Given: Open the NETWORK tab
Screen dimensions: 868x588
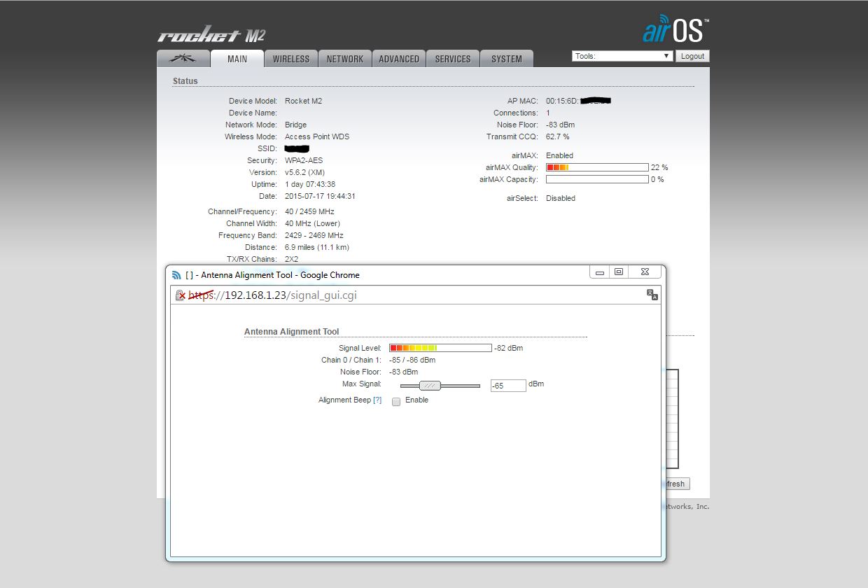Looking at the screenshot, I should click(x=345, y=59).
